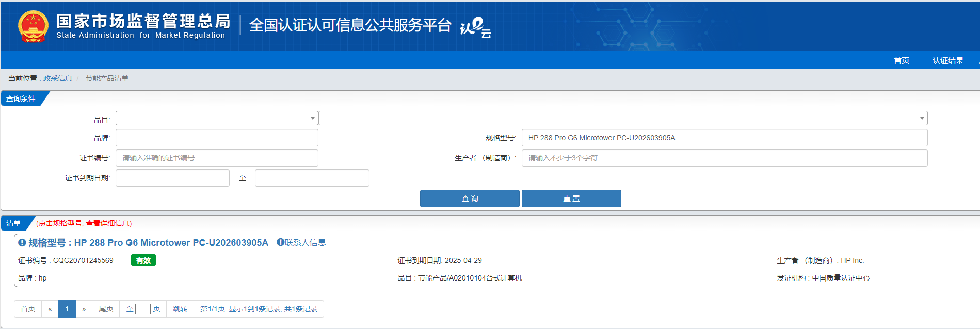Viewport: 980px width, 329px height.
Task: Click the 重置 reset button
Action: point(571,199)
